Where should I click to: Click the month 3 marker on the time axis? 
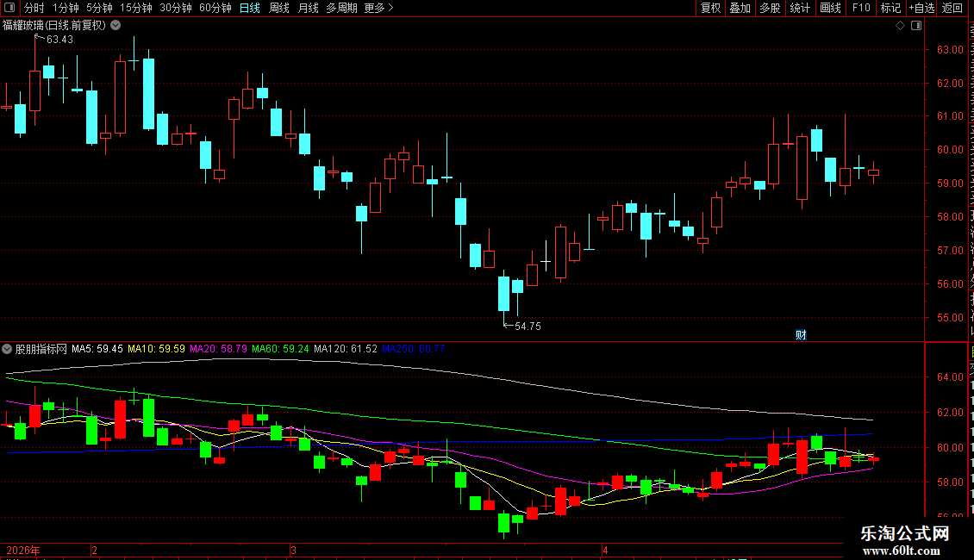click(293, 550)
